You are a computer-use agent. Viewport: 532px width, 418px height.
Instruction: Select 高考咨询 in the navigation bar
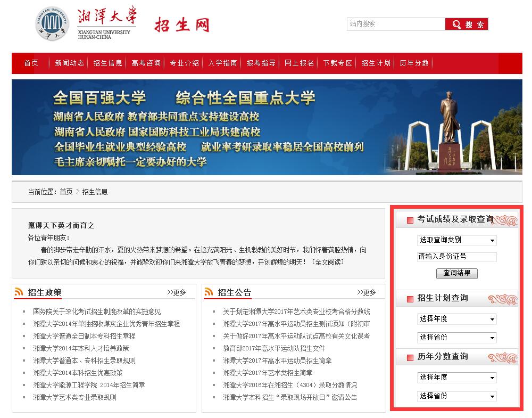(x=146, y=63)
